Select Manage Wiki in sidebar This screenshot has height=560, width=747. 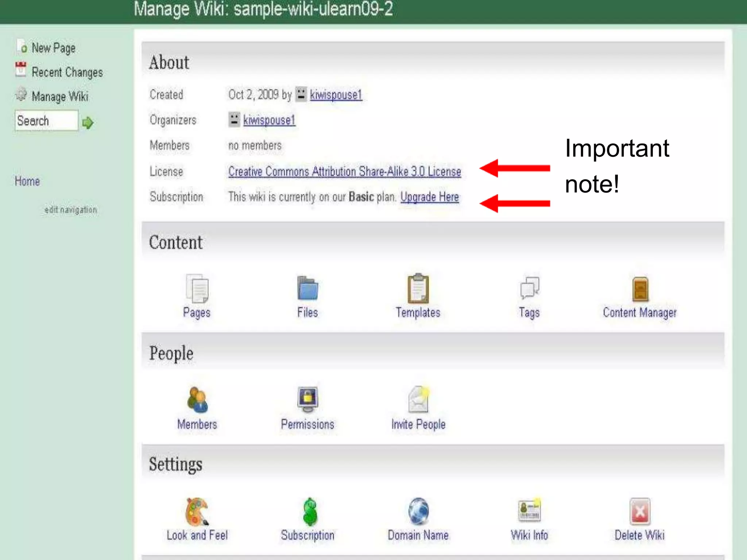pyautogui.click(x=60, y=97)
